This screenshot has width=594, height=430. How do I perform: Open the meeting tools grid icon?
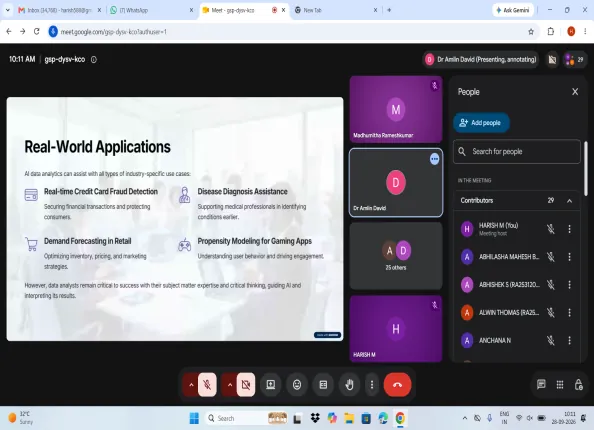click(560, 385)
